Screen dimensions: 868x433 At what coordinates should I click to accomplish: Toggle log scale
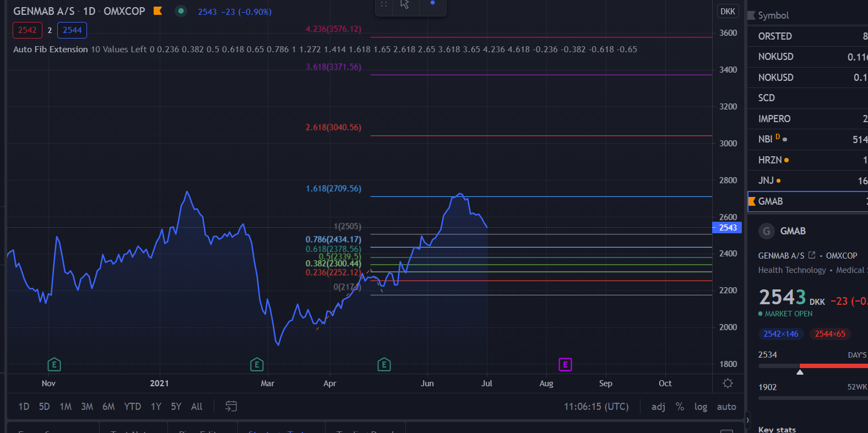[701, 407]
